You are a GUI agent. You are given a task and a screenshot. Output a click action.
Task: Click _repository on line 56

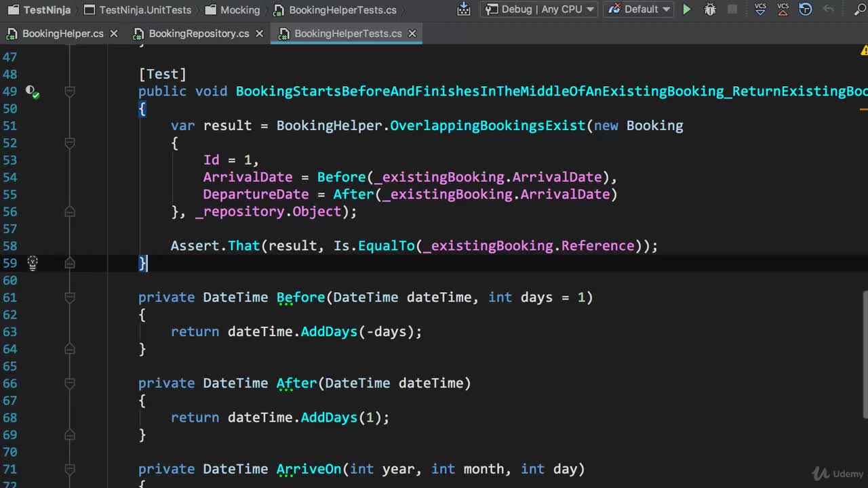[x=241, y=211]
